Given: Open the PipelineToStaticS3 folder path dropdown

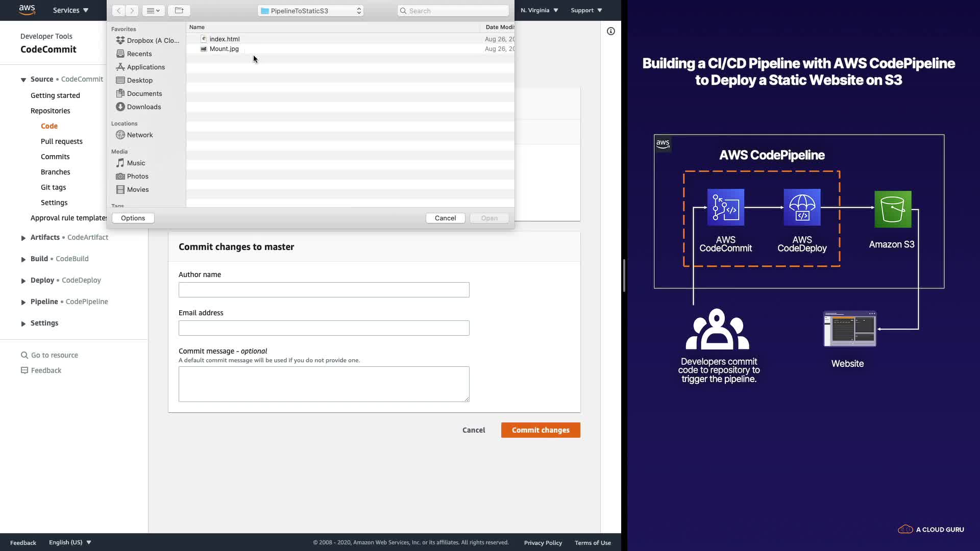Looking at the screenshot, I should click(310, 11).
